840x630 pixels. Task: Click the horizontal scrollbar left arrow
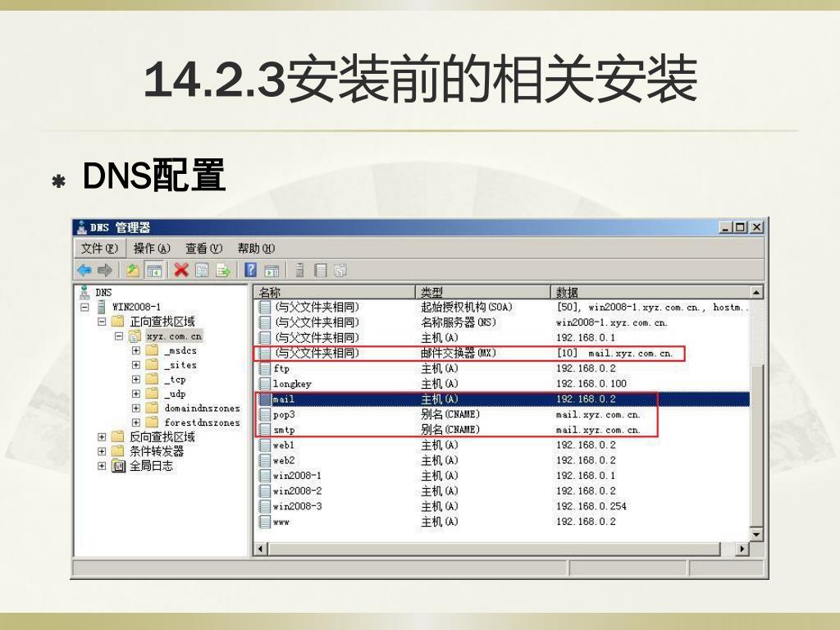click(x=261, y=549)
